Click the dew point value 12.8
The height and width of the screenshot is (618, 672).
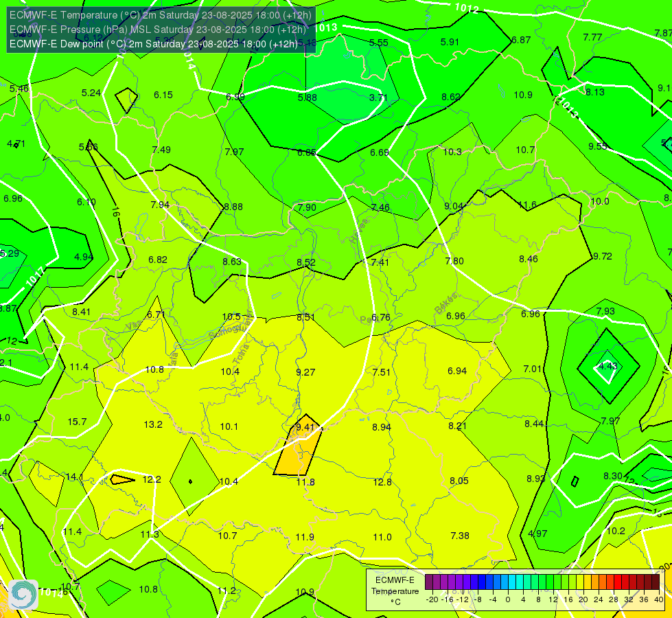382,482
